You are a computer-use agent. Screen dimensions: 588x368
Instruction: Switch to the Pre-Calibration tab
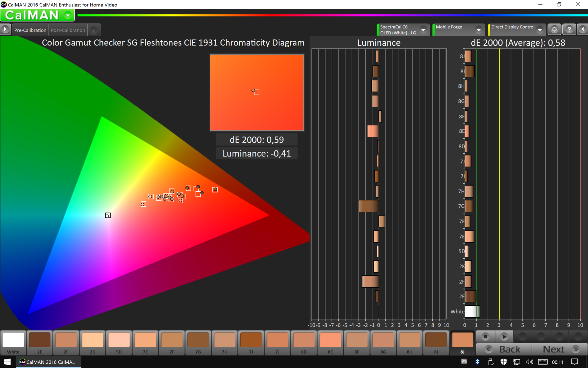coord(30,30)
